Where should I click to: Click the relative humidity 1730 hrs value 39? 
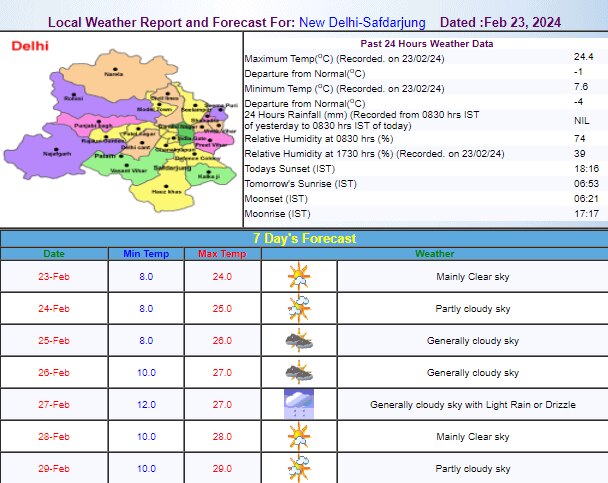580,154
